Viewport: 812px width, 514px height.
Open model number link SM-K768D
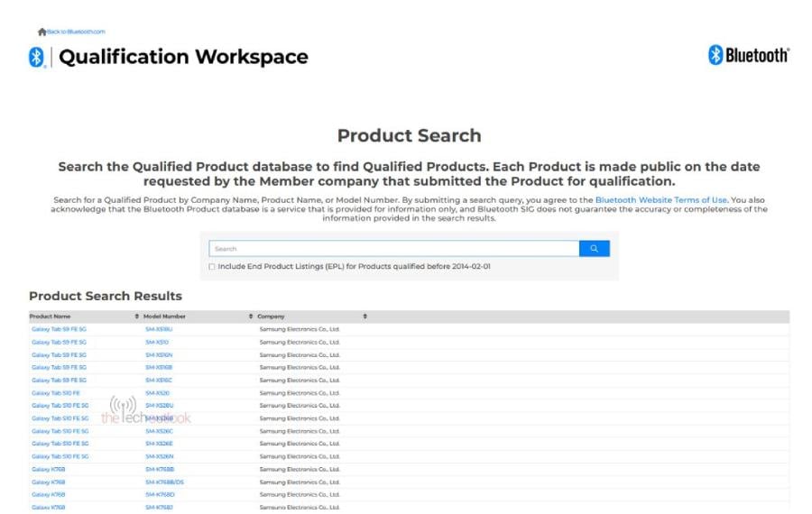[x=160, y=495]
